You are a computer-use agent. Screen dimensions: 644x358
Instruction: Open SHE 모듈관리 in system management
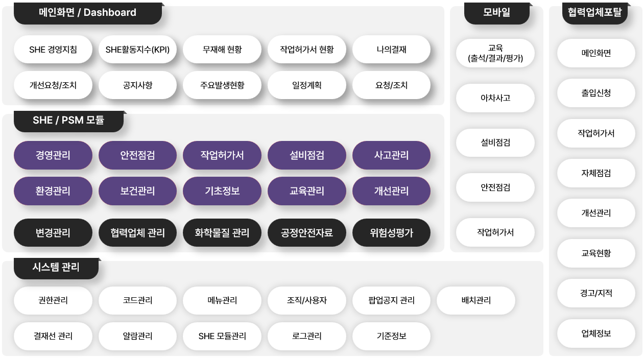point(222,336)
